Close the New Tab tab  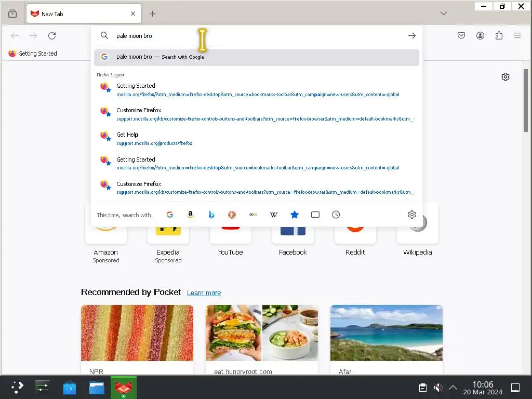pos(133,14)
